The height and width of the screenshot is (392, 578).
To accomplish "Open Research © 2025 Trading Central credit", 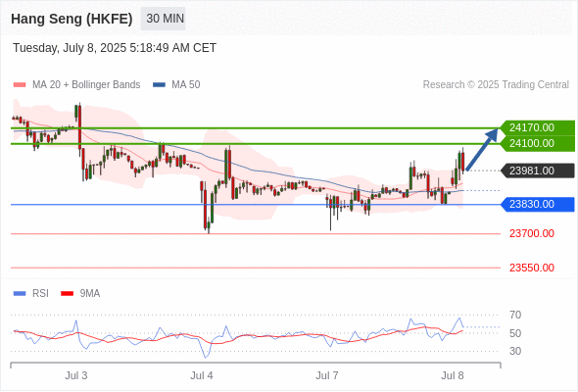I will pyautogui.click(x=496, y=85).
